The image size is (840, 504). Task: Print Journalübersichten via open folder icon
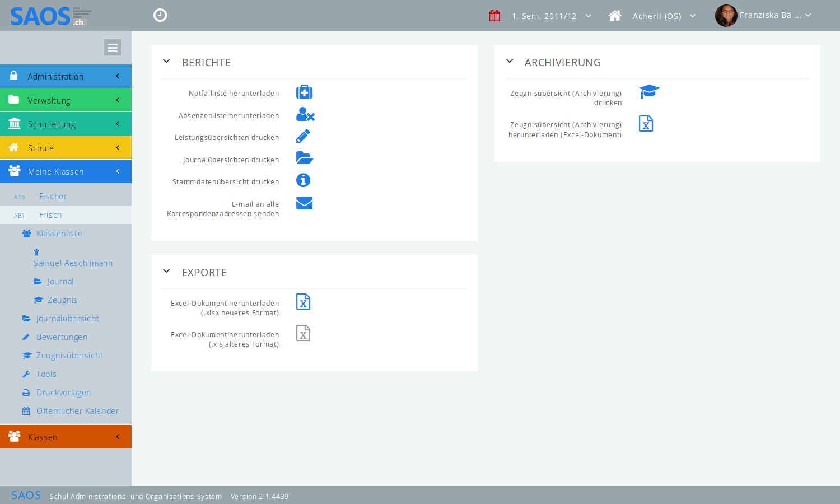pos(305,158)
